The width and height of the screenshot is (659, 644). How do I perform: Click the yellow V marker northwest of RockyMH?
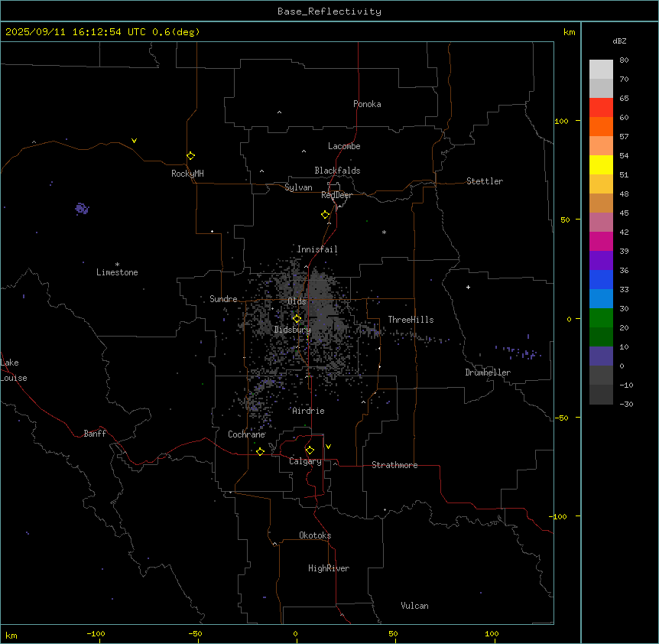click(134, 141)
